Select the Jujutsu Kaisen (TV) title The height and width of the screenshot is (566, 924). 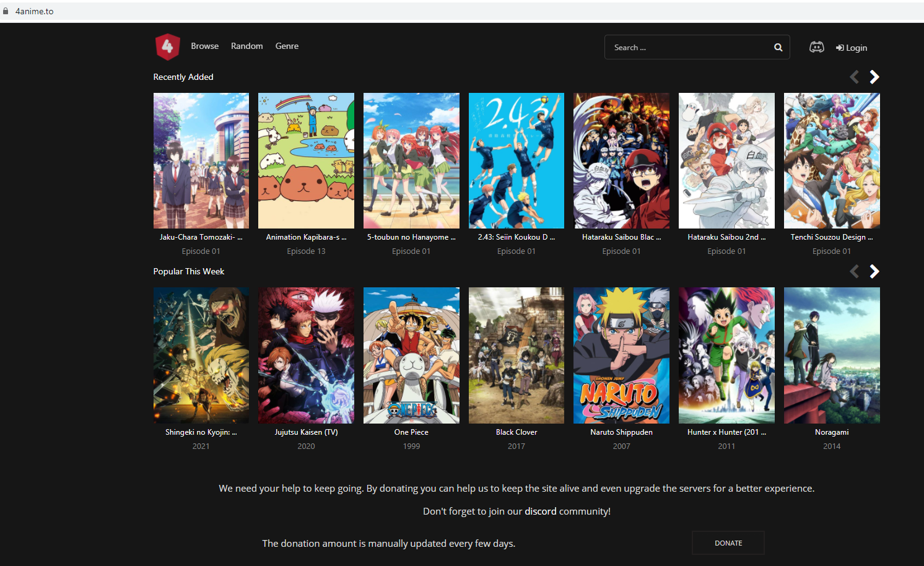(x=306, y=432)
